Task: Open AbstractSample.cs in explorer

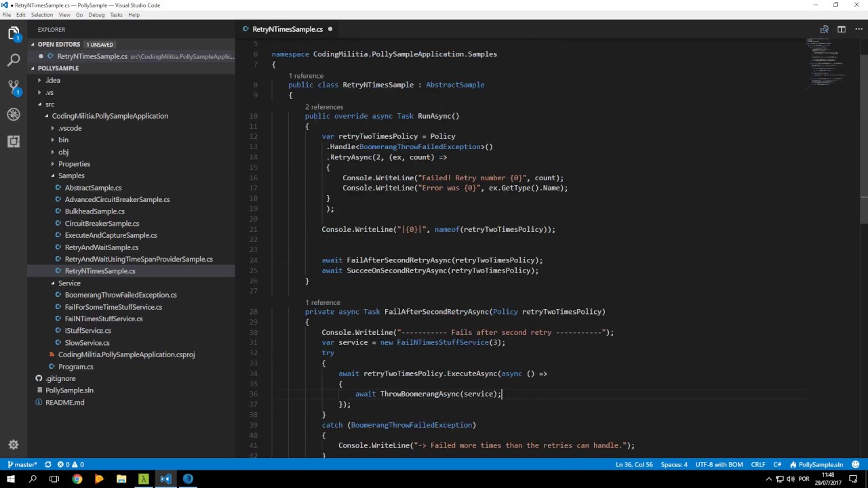Action: (93, 188)
